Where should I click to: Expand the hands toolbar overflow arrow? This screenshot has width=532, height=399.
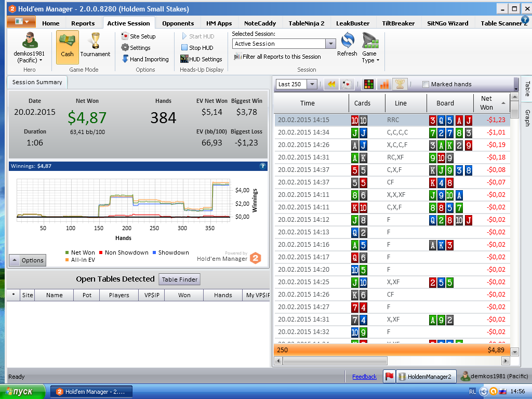(516, 88)
